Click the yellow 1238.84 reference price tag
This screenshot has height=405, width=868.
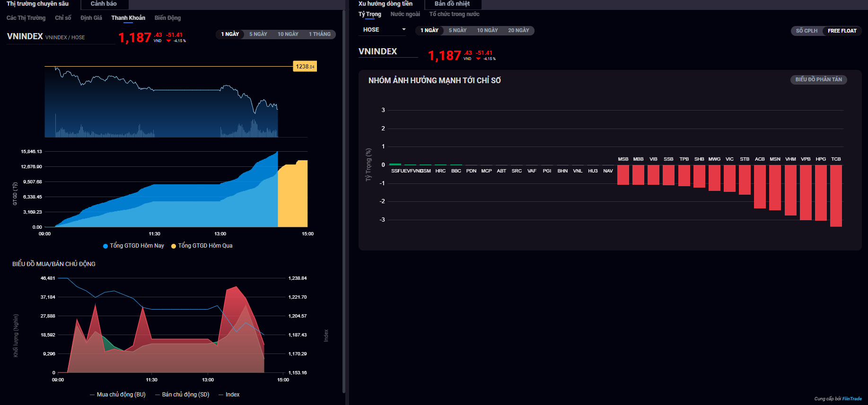[305, 67]
